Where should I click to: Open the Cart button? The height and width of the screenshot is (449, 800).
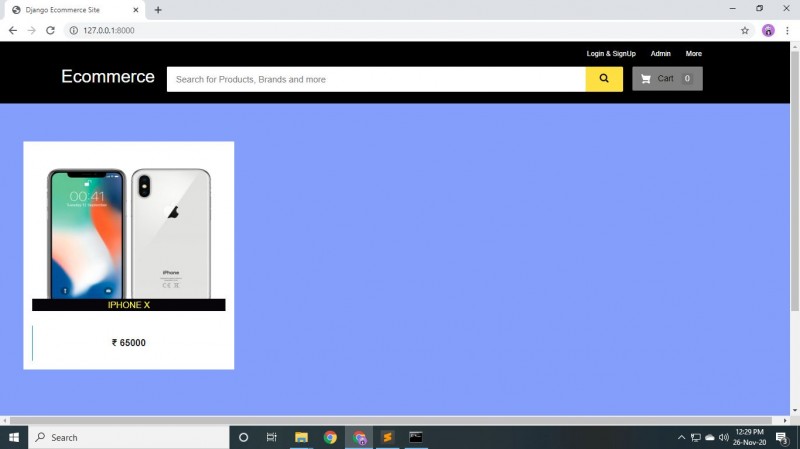[667, 79]
